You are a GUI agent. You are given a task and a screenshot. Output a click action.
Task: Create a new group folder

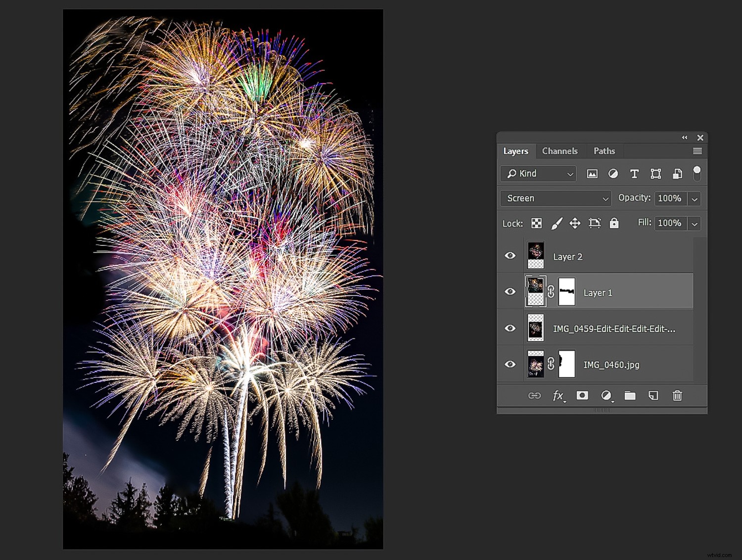tap(630, 396)
